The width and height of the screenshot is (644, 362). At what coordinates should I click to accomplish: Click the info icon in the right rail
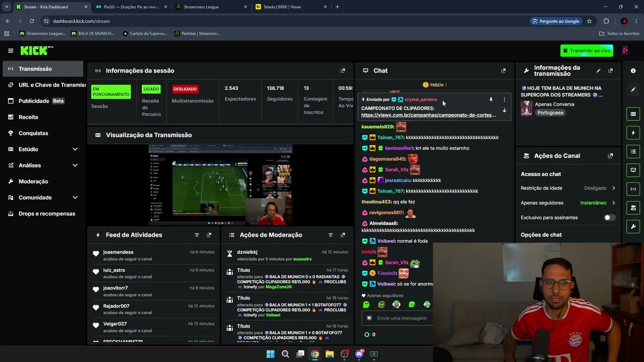(x=633, y=71)
